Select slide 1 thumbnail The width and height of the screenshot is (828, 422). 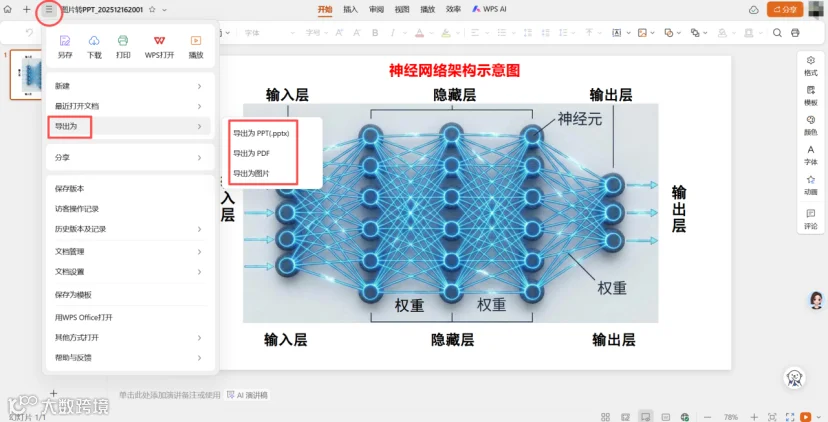[26, 74]
